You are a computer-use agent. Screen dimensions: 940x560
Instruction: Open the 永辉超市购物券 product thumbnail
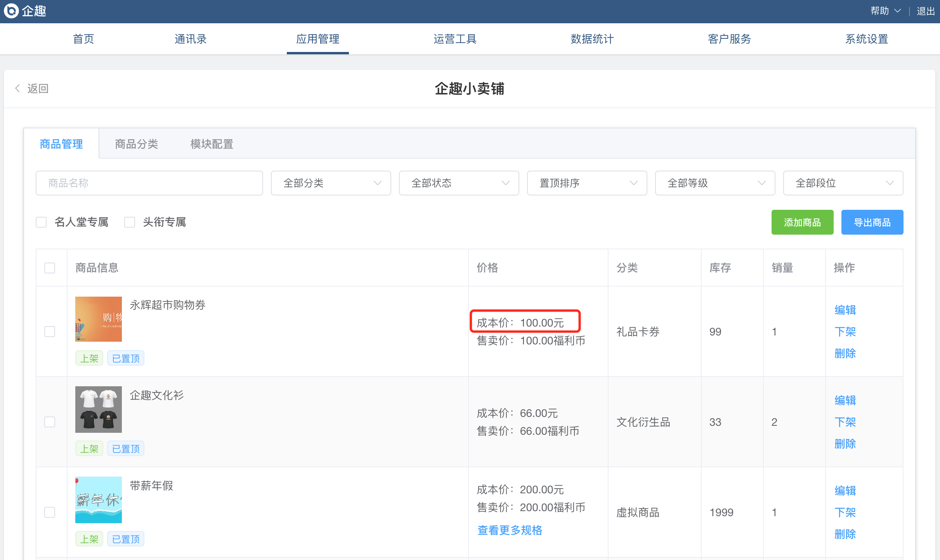[x=98, y=319]
